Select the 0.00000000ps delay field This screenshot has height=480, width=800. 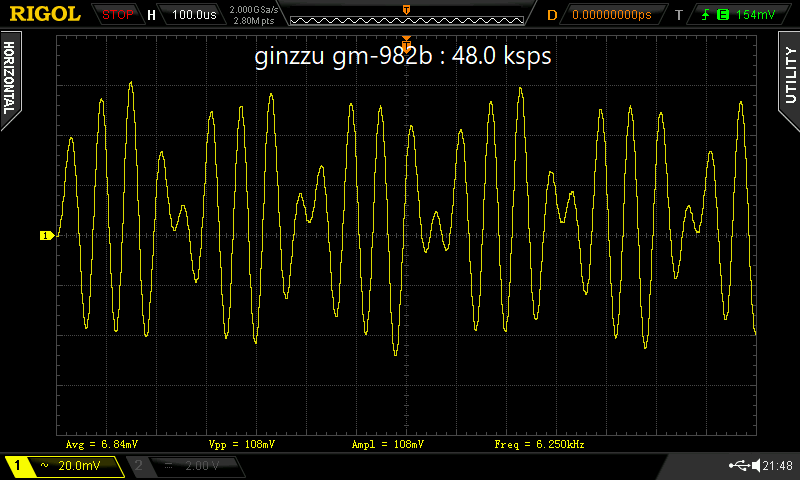pos(613,15)
